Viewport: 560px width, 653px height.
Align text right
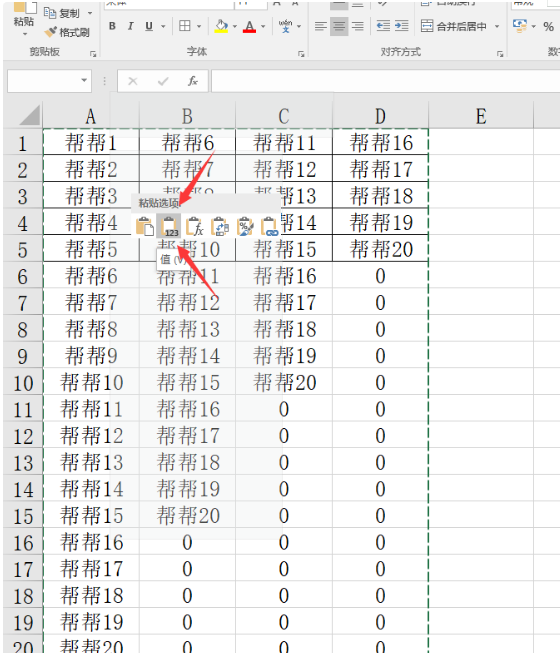(x=358, y=26)
